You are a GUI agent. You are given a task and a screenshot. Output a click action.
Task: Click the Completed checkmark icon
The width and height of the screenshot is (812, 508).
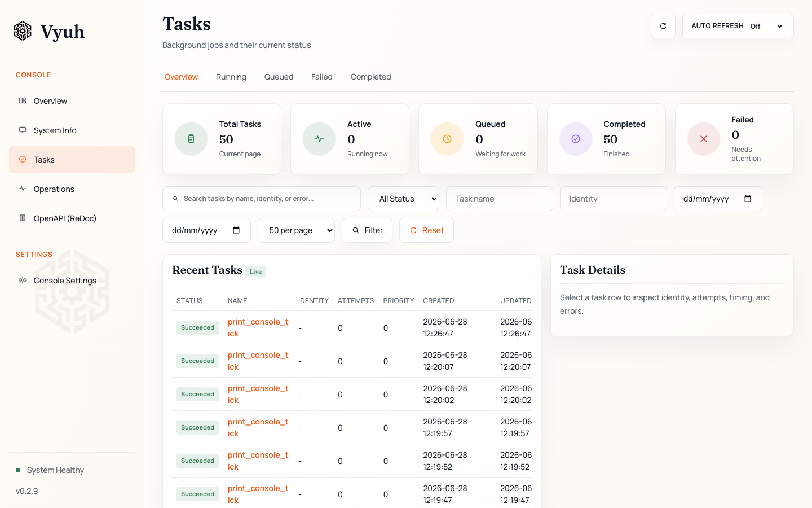coord(576,139)
